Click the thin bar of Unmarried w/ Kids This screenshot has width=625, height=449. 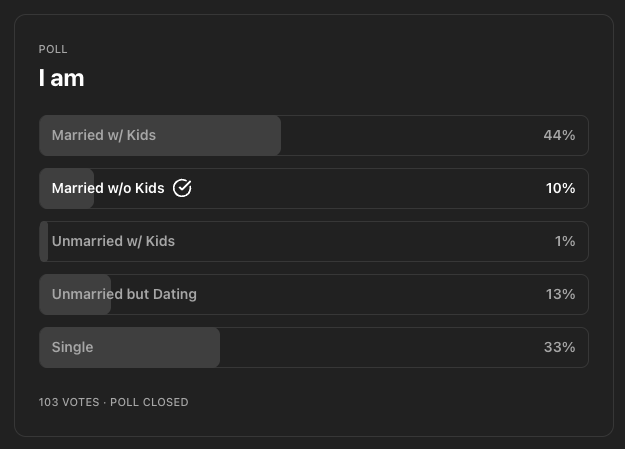tap(44, 241)
